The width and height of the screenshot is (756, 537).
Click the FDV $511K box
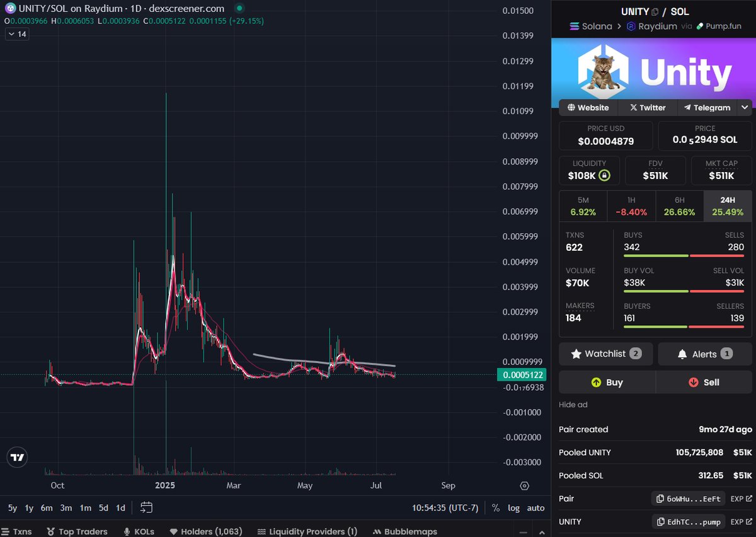pos(655,170)
